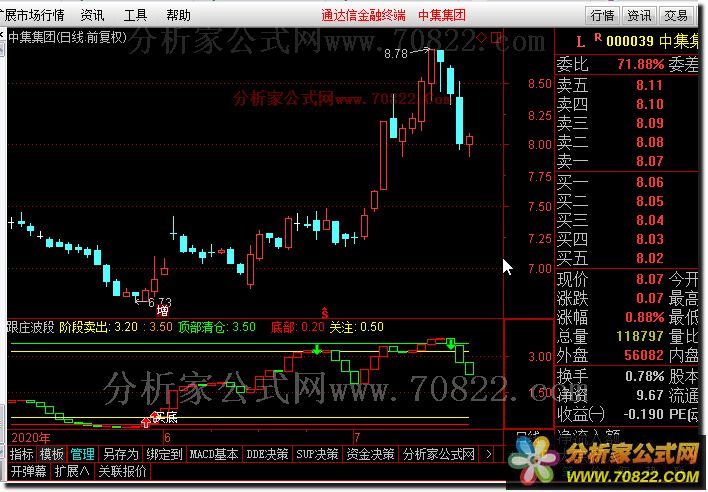
Task: Open 分析家公式网 template tab
Action: point(439,454)
